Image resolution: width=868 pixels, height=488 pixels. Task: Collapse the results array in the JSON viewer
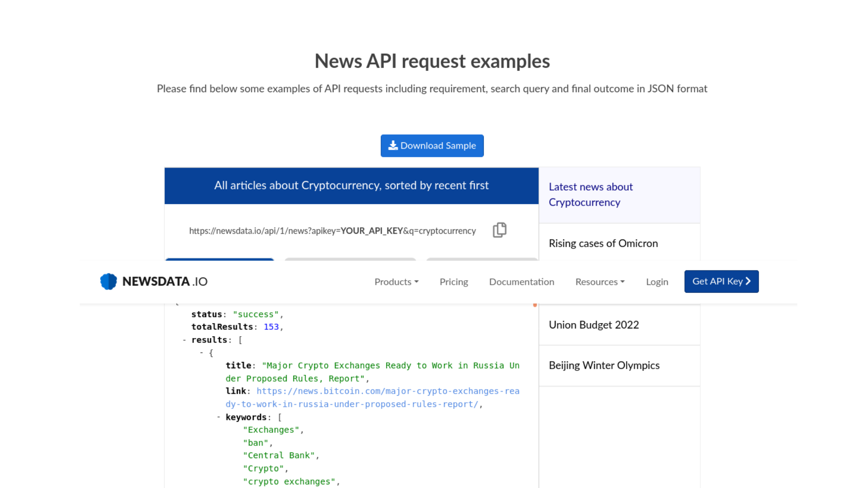point(184,340)
